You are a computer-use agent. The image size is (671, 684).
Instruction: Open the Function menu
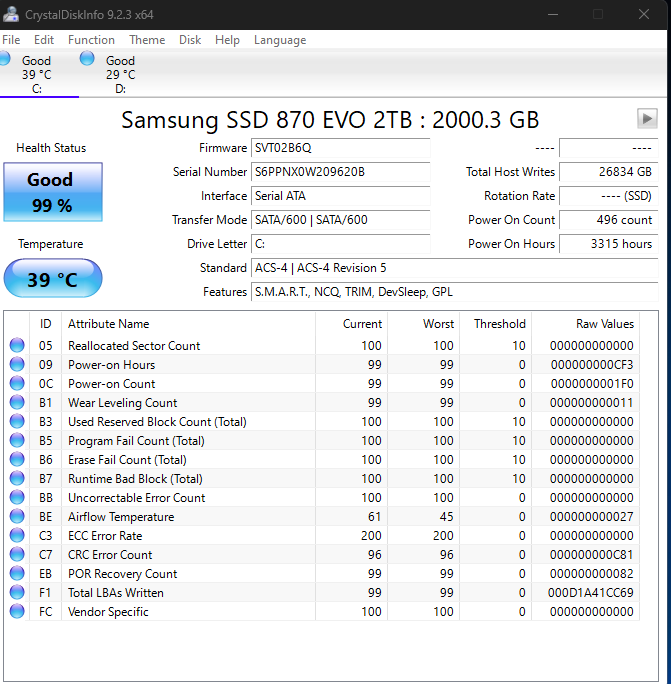pos(91,40)
